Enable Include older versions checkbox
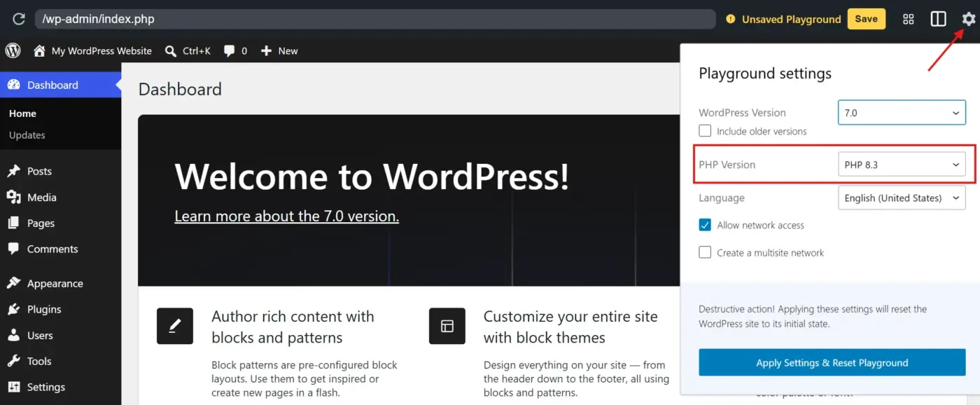 pyautogui.click(x=705, y=130)
